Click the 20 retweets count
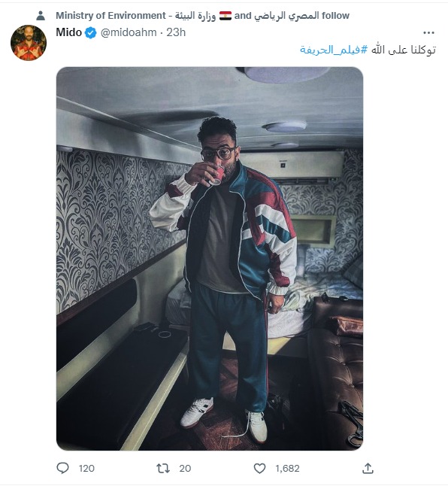The height and width of the screenshot is (492, 448). coord(185,469)
